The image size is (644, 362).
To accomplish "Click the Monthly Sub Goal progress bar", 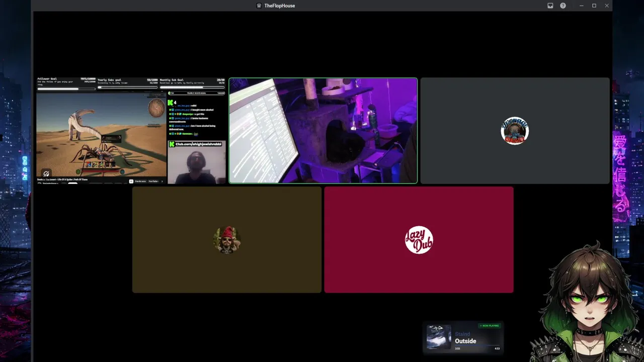I will (x=192, y=87).
